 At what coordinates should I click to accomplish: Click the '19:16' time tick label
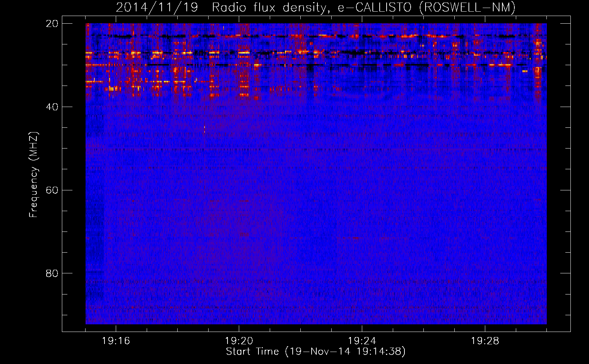point(116,341)
